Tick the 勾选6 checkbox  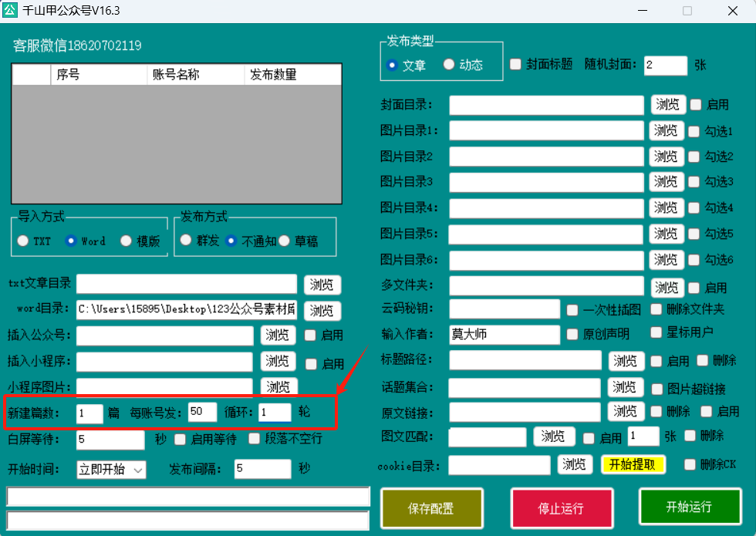[x=694, y=260]
